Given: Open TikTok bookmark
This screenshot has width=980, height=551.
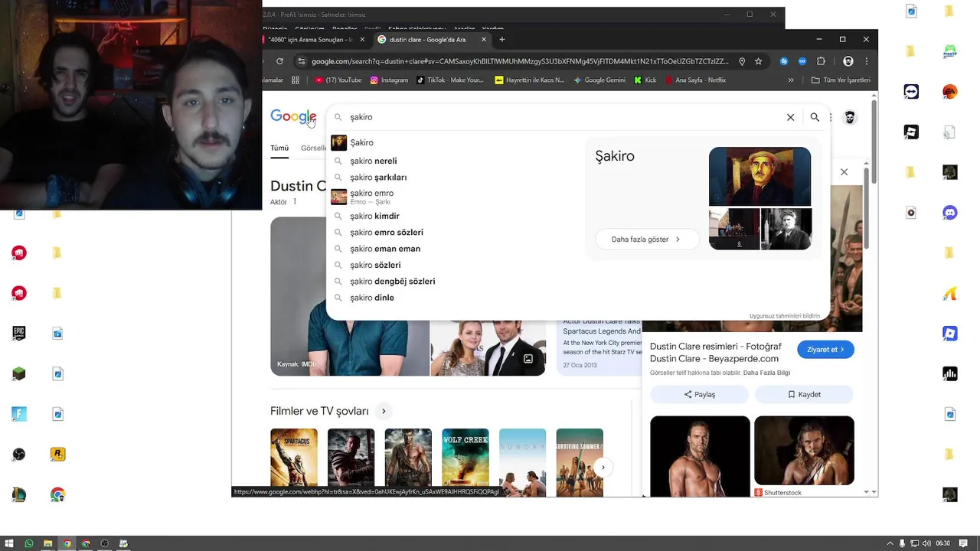Looking at the screenshot, I should click(450, 80).
